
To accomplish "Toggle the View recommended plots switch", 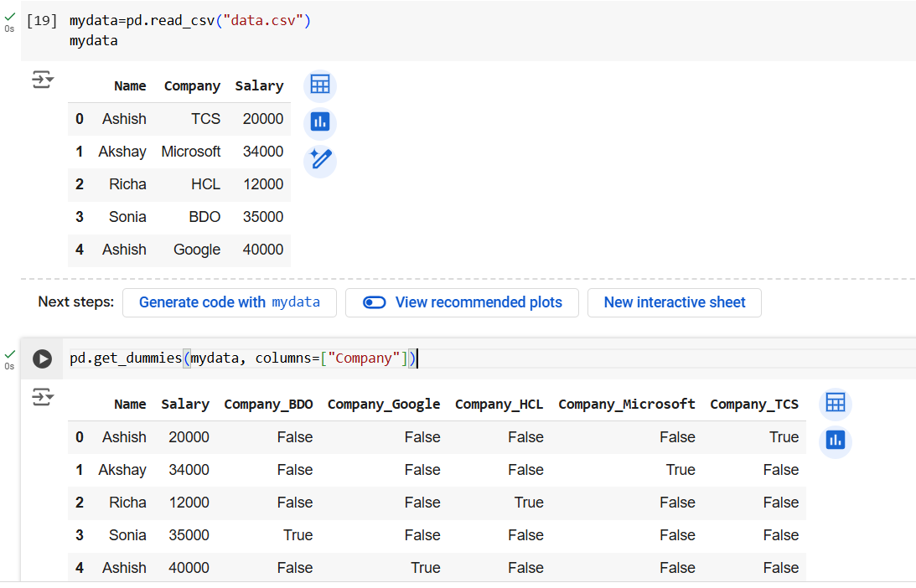I will coord(374,302).
